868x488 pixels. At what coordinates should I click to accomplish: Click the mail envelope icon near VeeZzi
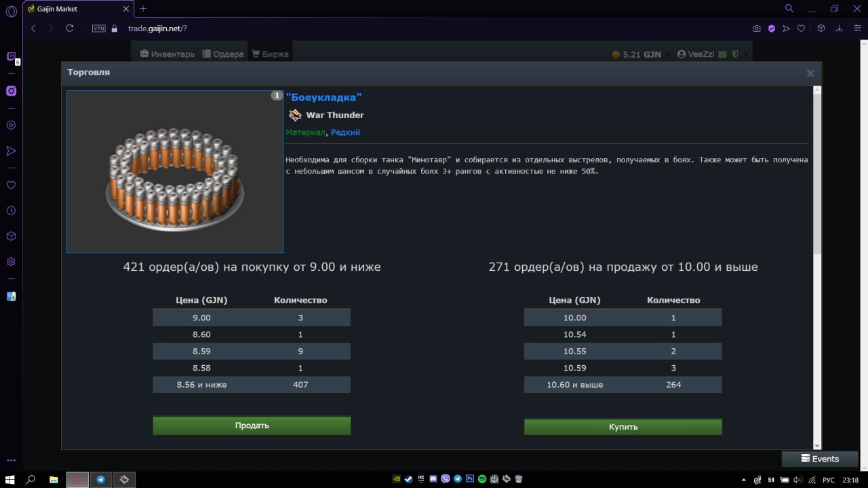[723, 54]
